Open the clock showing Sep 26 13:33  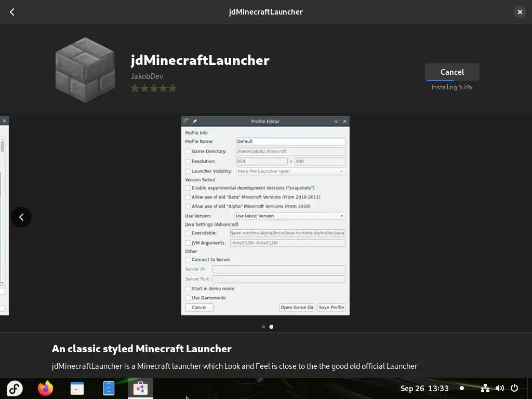coord(424,389)
